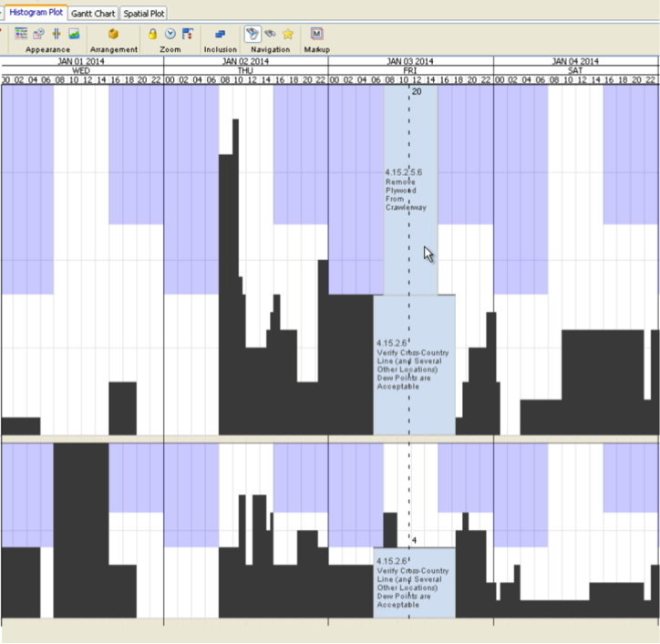
Task: Switch to the Gantt Chart tab
Action: tap(92, 14)
